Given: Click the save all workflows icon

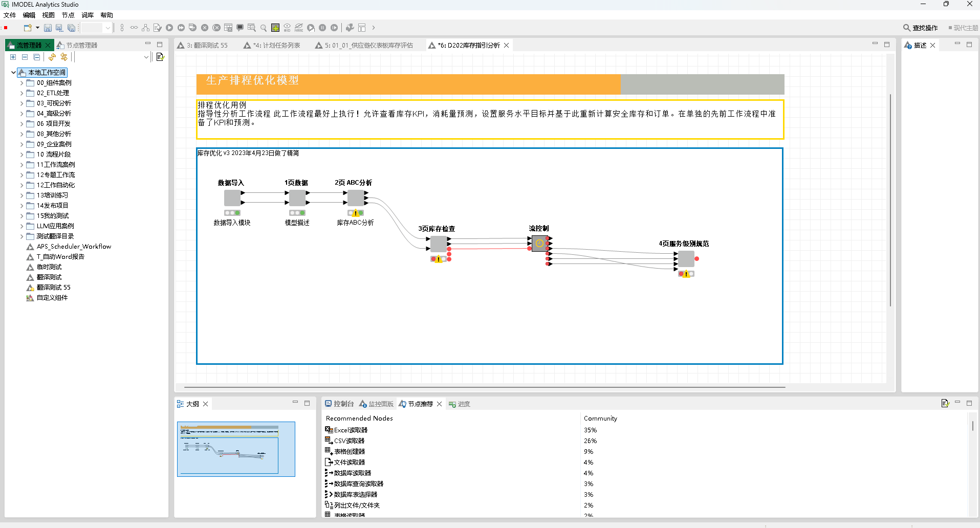Looking at the screenshot, I should pyautogui.click(x=72, y=28).
